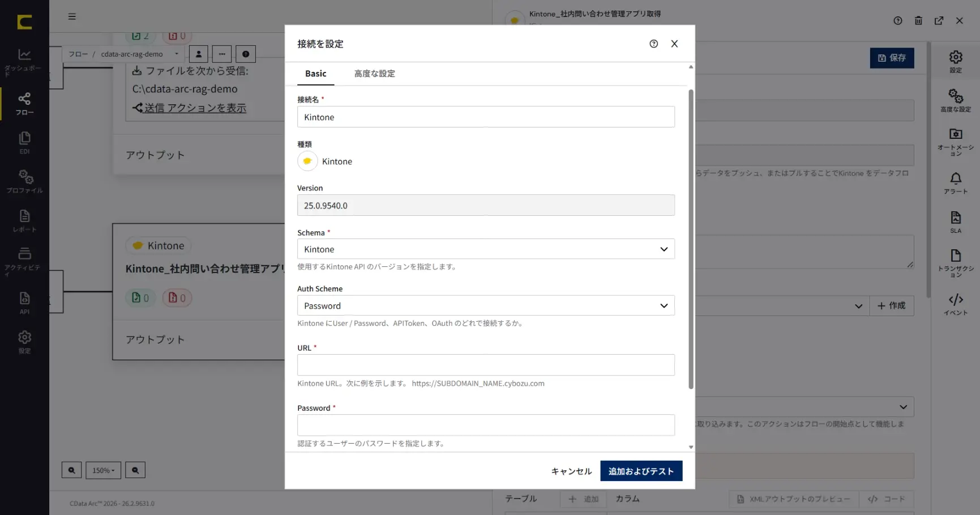Click the green 0 counter on Kintone connector
980x515 pixels.
point(140,297)
